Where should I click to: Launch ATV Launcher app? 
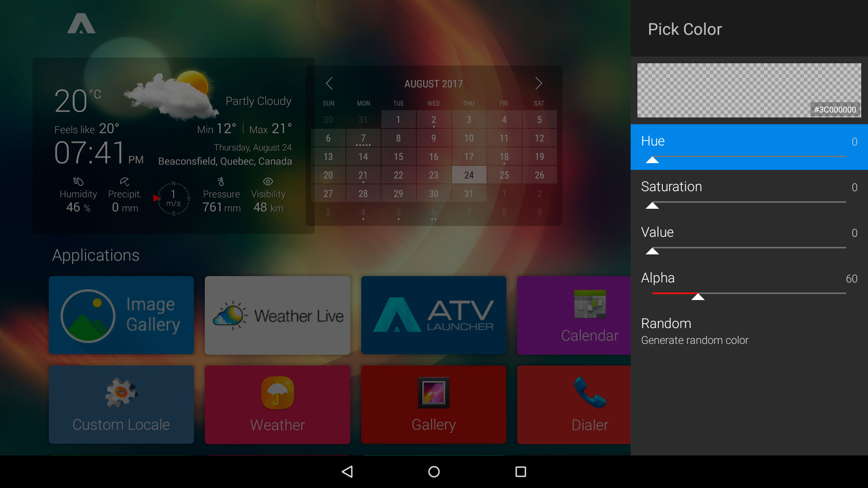[x=434, y=315]
